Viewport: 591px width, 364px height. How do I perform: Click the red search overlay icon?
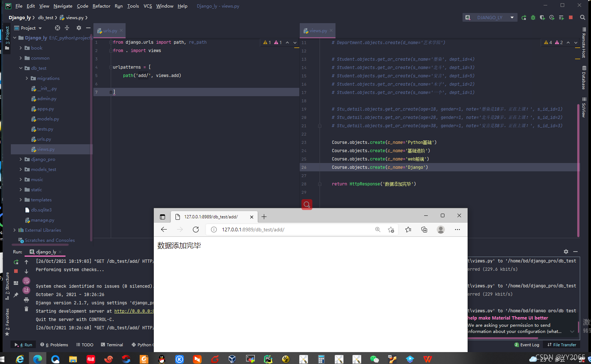click(x=307, y=205)
